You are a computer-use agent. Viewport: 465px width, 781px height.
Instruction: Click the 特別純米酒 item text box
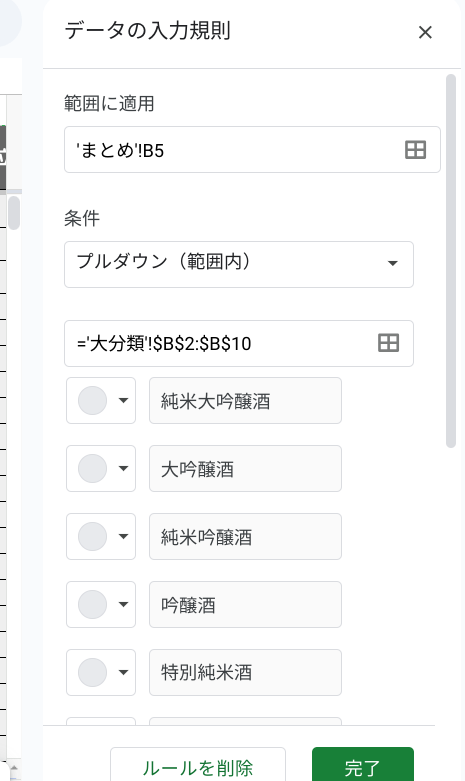pos(245,672)
